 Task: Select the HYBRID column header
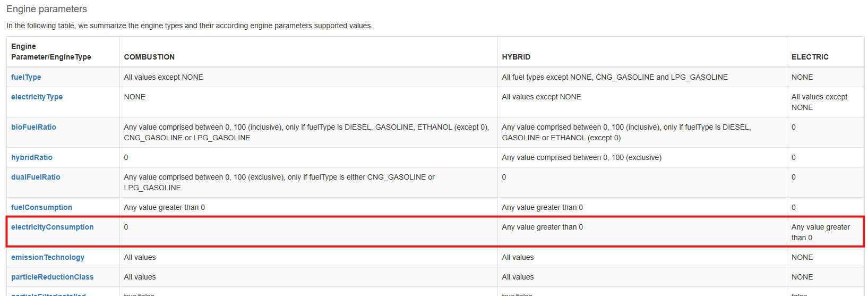[516, 57]
